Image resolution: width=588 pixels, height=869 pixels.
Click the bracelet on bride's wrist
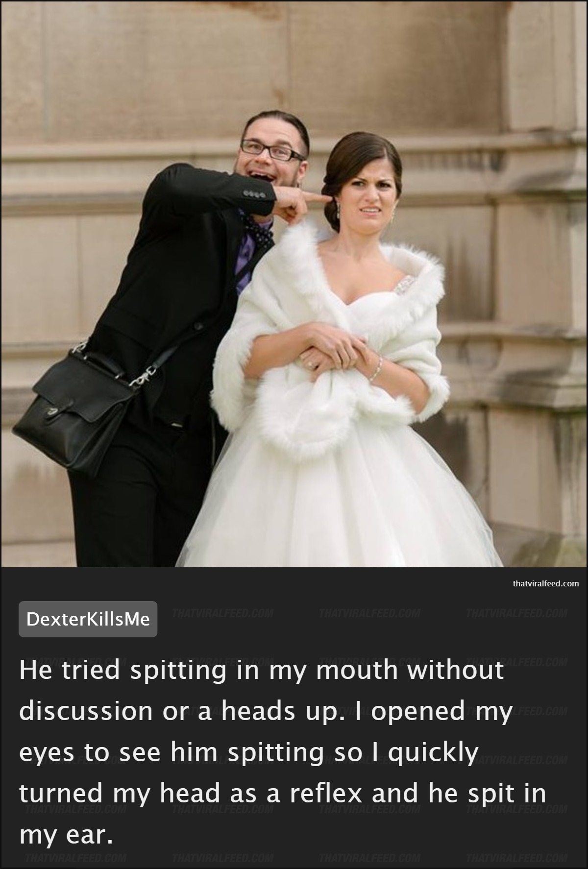375,368
